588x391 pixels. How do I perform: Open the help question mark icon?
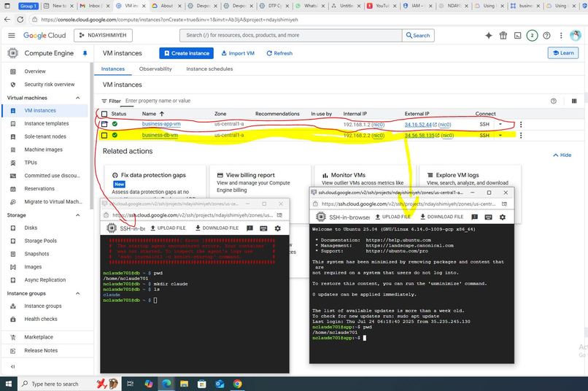point(546,35)
